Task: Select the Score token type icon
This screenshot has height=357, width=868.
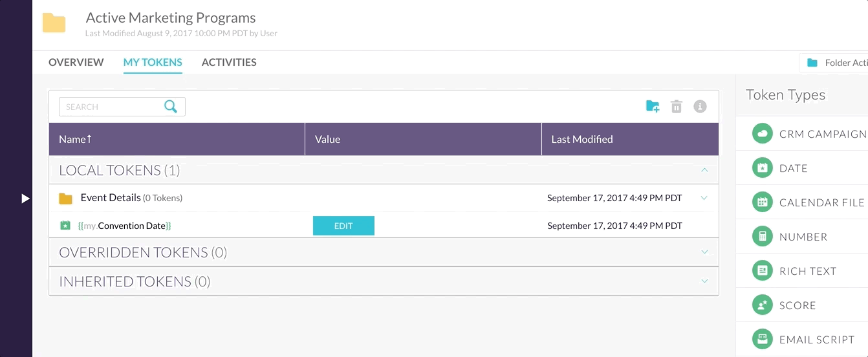Action: click(x=763, y=305)
